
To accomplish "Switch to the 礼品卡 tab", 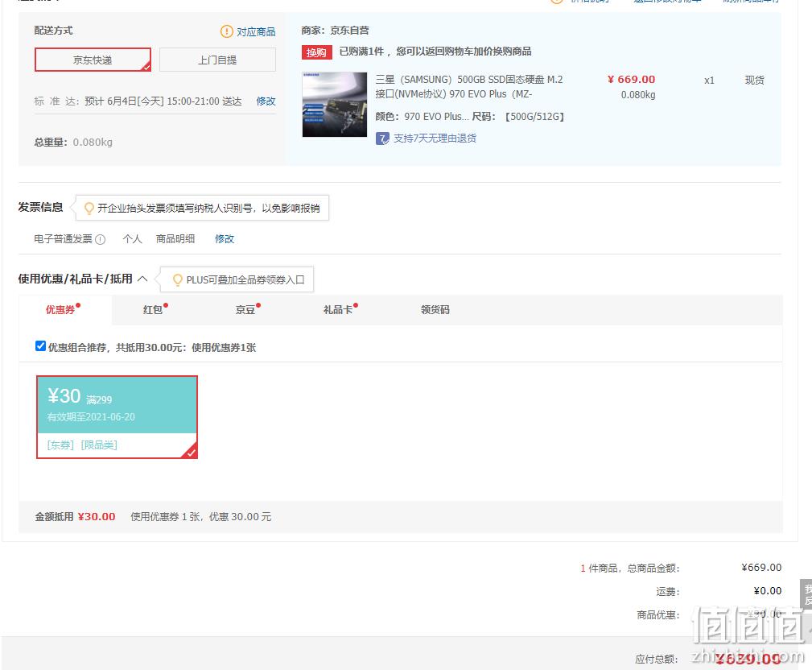I will point(338,310).
